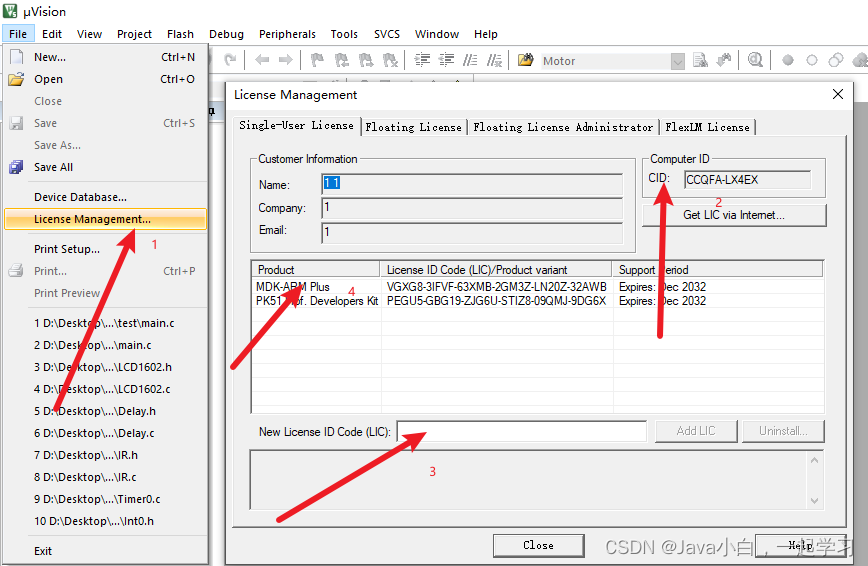Viewport: 868px width, 566px height.
Task: Click the Product column header
Action: 316,269
